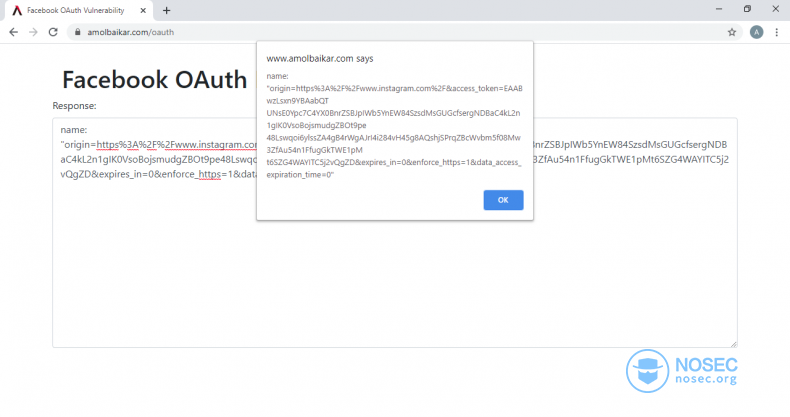Image resolution: width=790 pixels, height=417 pixels.
Task: Click the 'Response:' label
Action: point(74,106)
